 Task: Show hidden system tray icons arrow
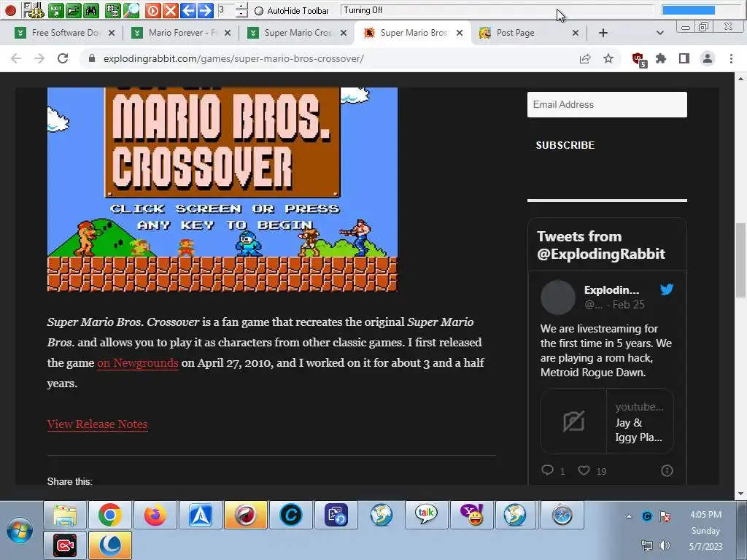pos(629,516)
